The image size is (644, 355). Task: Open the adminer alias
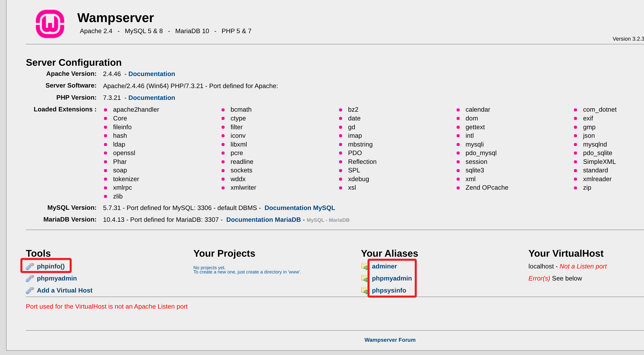point(384,266)
